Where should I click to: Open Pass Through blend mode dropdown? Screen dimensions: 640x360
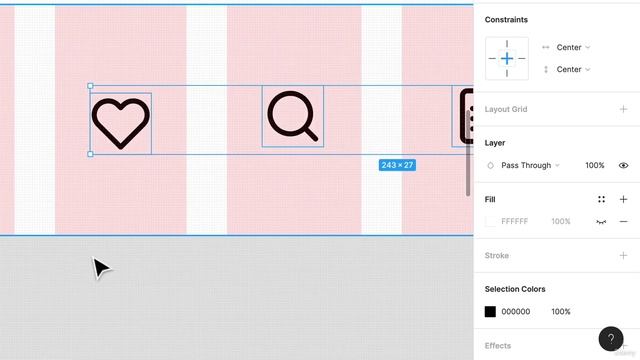click(530, 165)
